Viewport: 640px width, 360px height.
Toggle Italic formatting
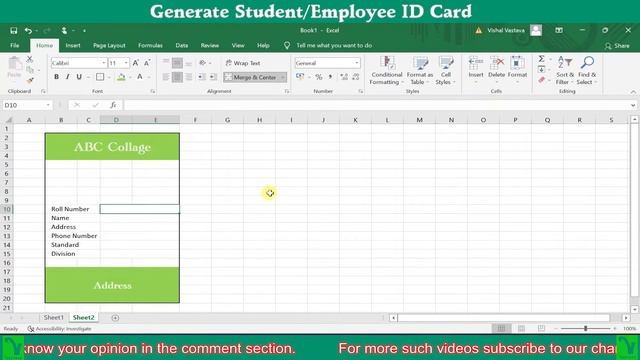pyautogui.click(x=67, y=77)
